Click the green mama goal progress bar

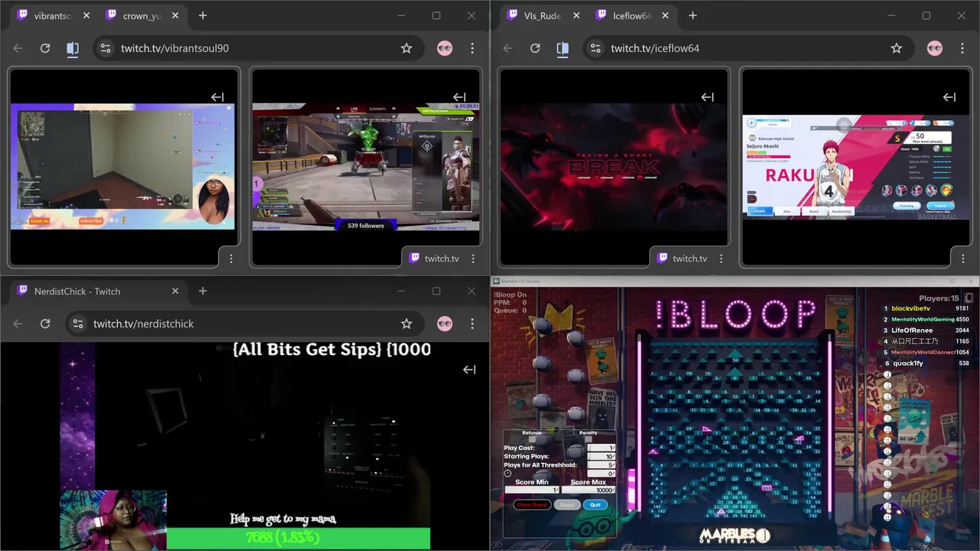tap(299, 539)
